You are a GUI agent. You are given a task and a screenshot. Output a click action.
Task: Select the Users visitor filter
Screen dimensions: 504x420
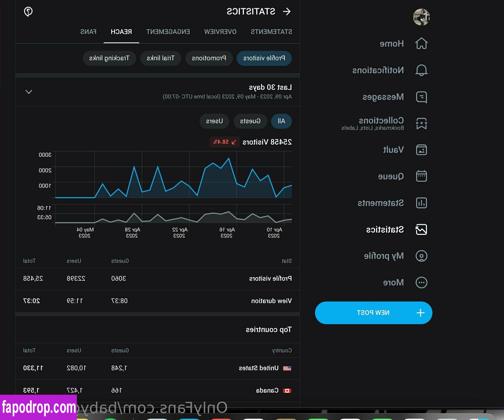(214, 121)
